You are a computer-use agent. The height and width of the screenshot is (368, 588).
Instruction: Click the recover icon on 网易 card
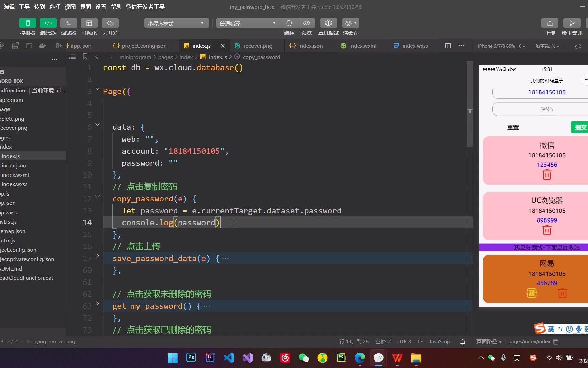click(532, 293)
